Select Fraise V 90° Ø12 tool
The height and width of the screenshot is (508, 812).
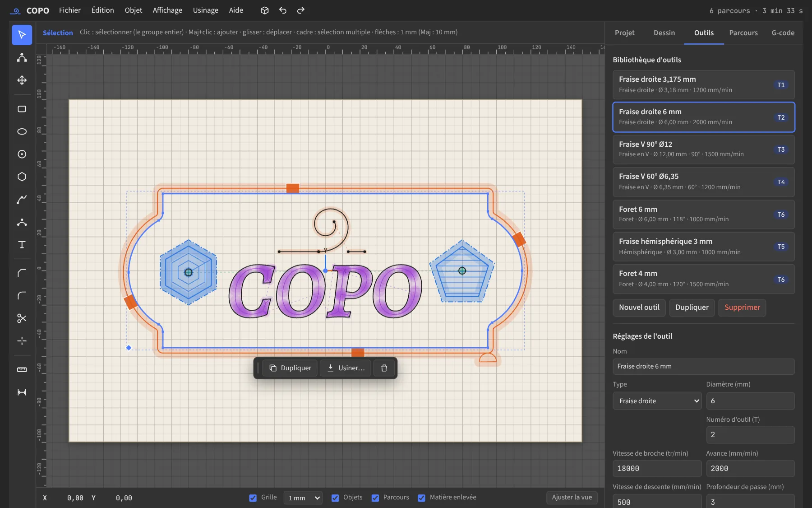click(704, 149)
